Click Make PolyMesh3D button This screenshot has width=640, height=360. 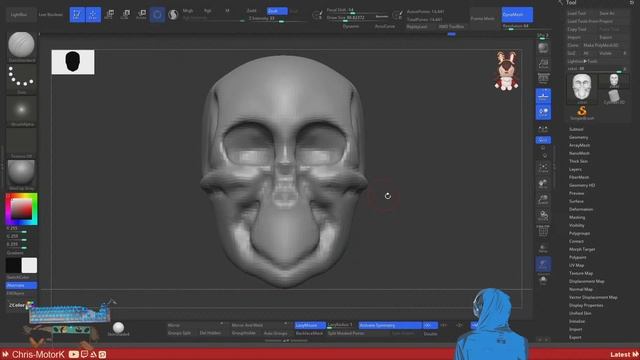600,45
